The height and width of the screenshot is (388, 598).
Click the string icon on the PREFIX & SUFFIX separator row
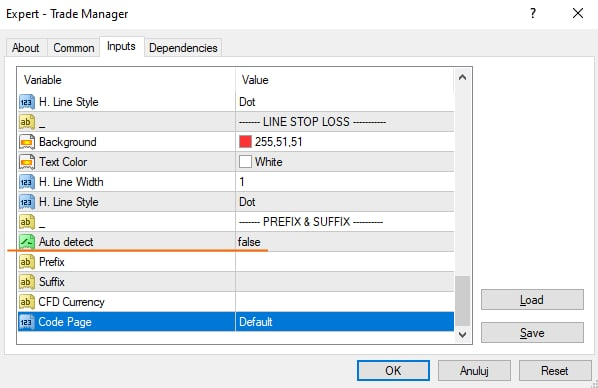pyautogui.click(x=27, y=222)
